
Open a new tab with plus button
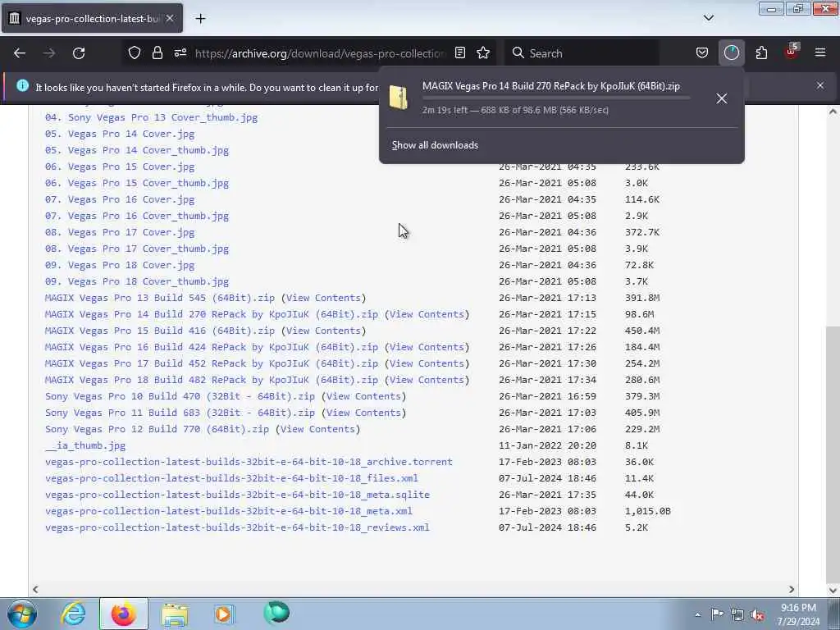[x=200, y=19]
